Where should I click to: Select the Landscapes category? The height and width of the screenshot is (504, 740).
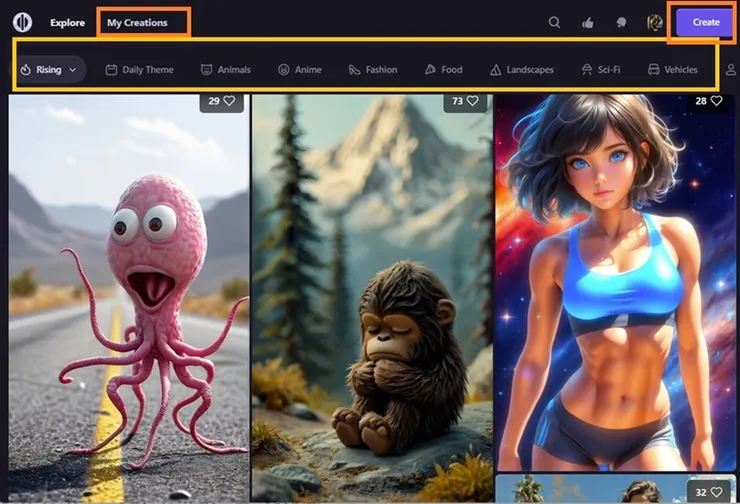pyautogui.click(x=521, y=70)
